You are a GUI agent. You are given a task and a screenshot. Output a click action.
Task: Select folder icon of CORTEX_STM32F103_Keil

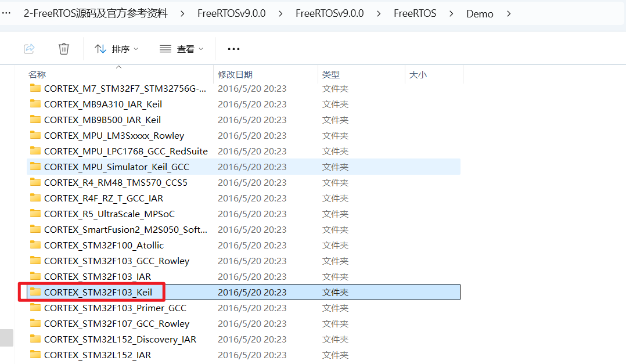35,292
